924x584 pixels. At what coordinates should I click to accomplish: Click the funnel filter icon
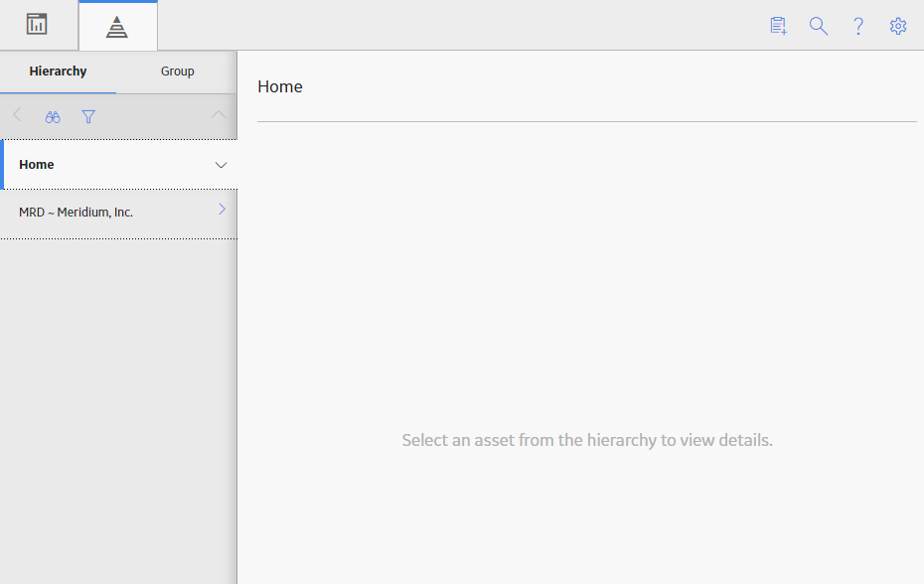click(88, 116)
